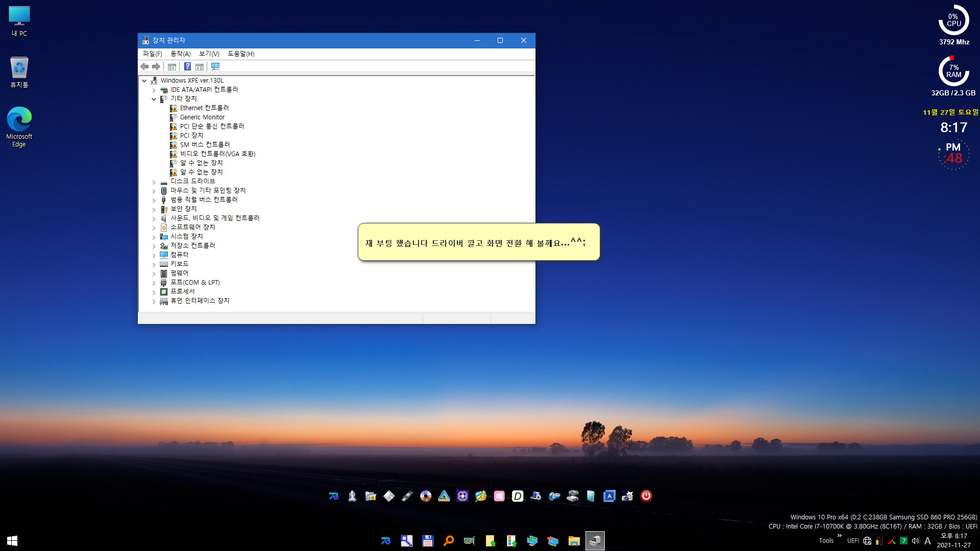Open the 도움말(H) menu
The width and height of the screenshot is (980, 551).
click(241, 54)
